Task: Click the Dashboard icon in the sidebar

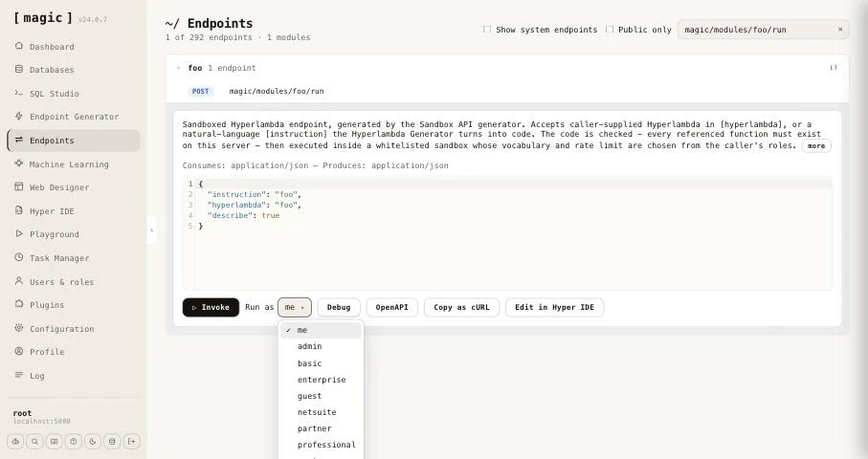Action: tap(19, 46)
